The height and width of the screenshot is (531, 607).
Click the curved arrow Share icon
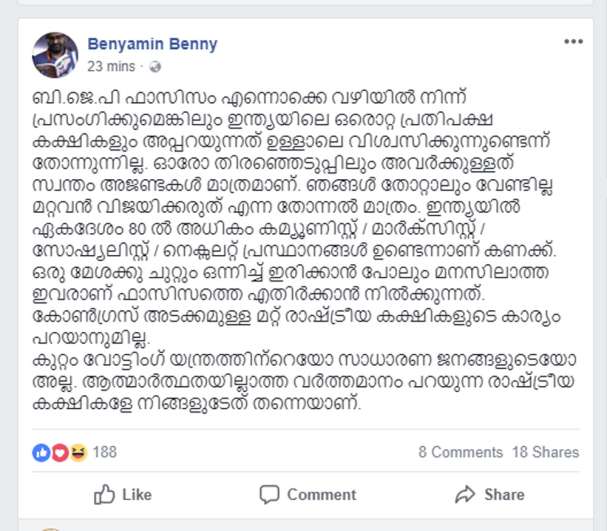tap(465, 494)
